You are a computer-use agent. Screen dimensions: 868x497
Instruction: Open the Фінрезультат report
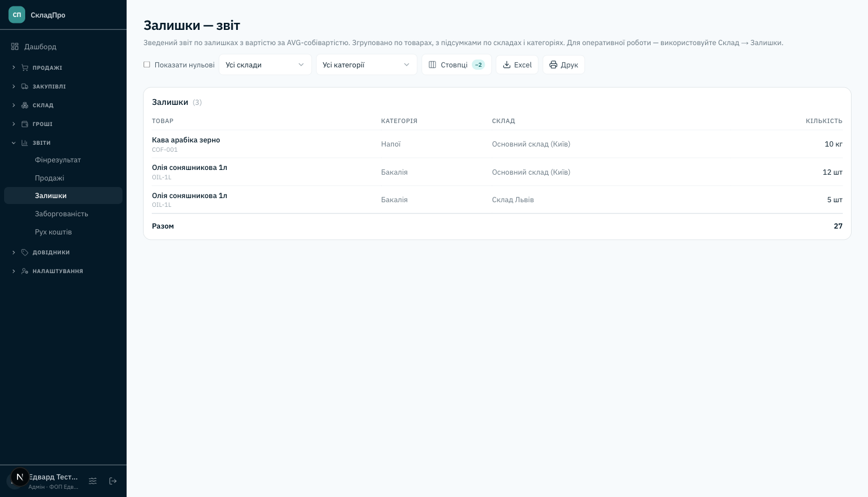pyautogui.click(x=57, y=159)
